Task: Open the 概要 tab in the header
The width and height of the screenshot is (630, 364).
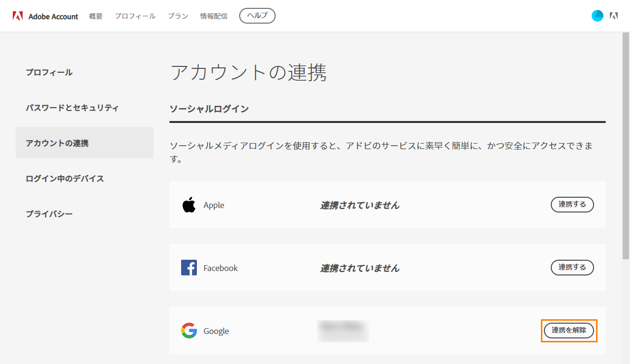Action: (x=96, y=16)
